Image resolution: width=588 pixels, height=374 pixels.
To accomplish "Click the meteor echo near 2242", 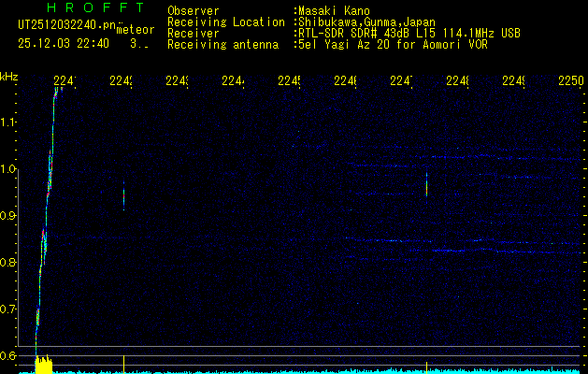I will click(123, 195).
